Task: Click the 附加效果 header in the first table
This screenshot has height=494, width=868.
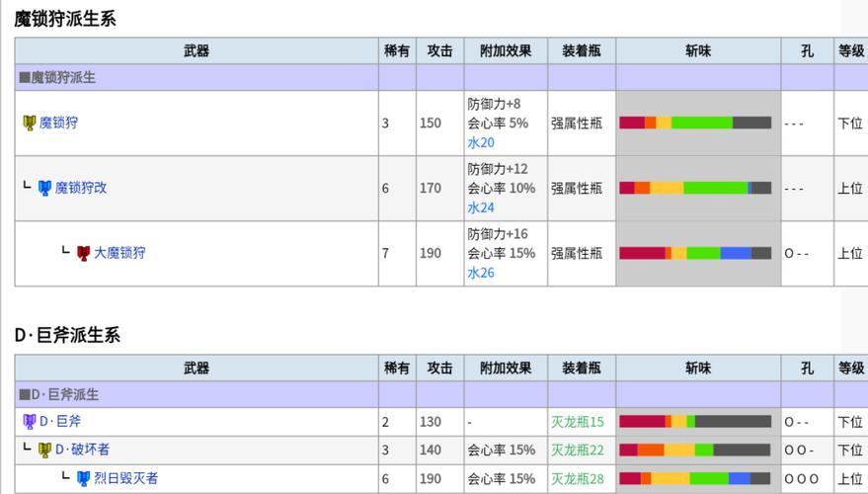Action: click(x=506, y=51)
